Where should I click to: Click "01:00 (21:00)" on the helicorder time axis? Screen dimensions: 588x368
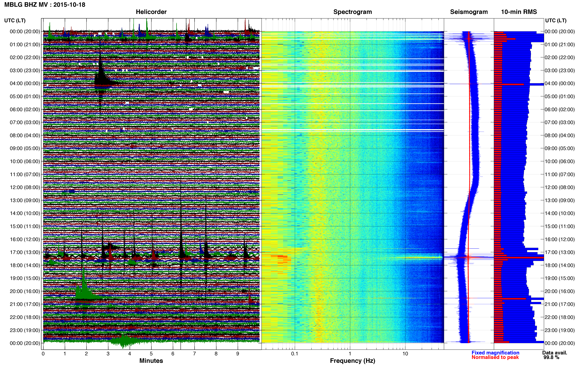point(25,45)
